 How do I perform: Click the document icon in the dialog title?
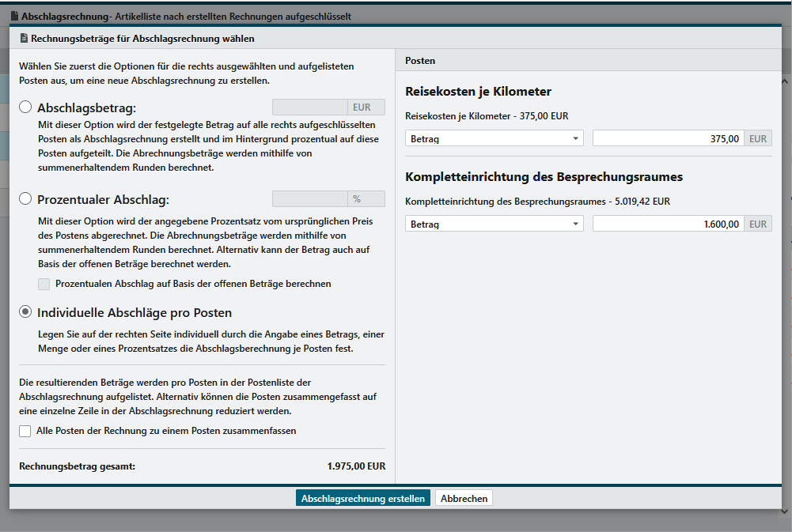tap(24, 39)
